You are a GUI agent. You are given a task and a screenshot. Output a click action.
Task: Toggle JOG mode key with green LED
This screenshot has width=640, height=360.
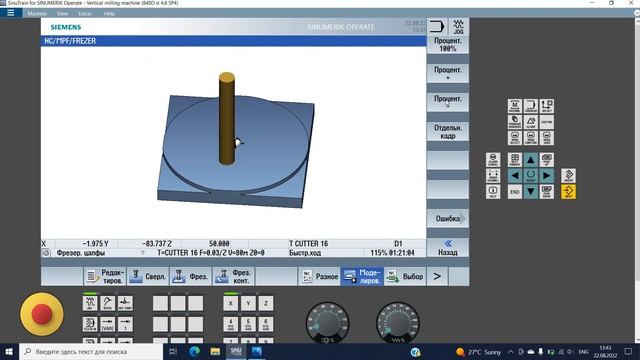click(90, 303)
